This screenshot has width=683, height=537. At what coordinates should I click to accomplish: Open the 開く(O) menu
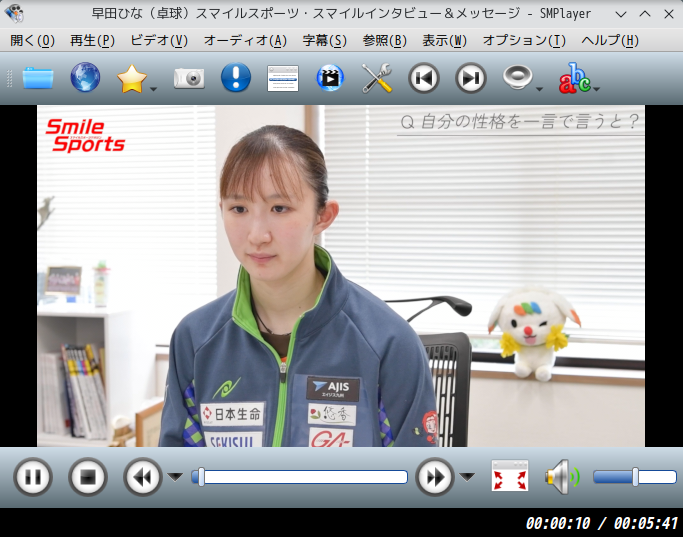tap(32, 41)
